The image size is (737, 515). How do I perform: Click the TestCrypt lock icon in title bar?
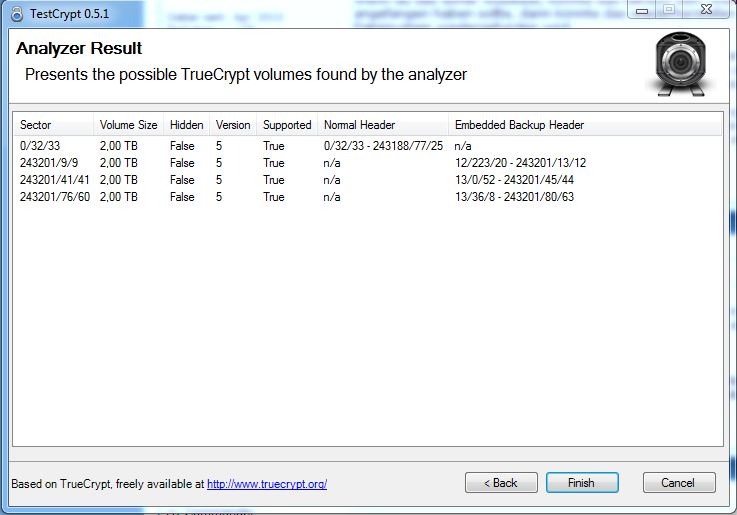pyautogui.click(x=17, y=14)
